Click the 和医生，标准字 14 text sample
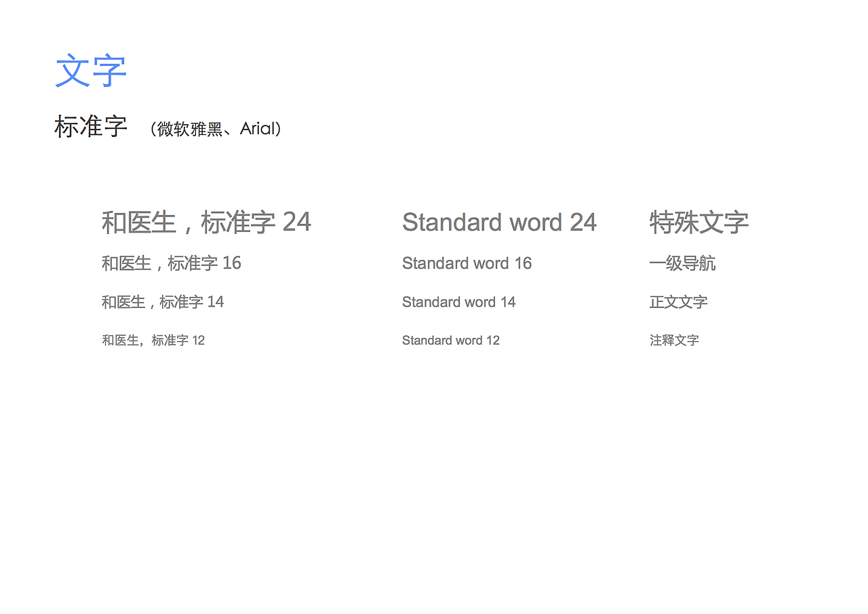This screenshot has width=868, height=614. tap(162, 302)
